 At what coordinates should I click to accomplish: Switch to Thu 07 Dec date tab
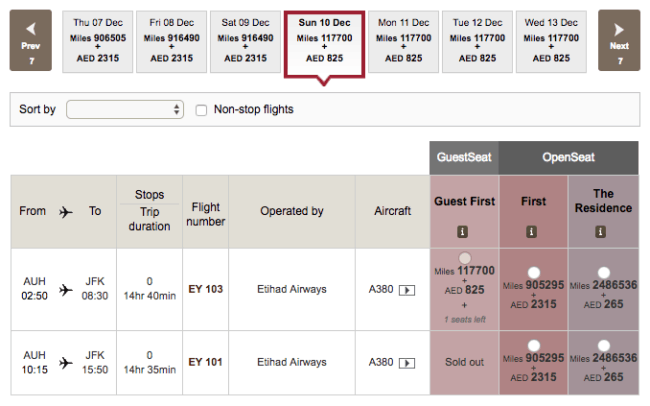tap(98, 41)
